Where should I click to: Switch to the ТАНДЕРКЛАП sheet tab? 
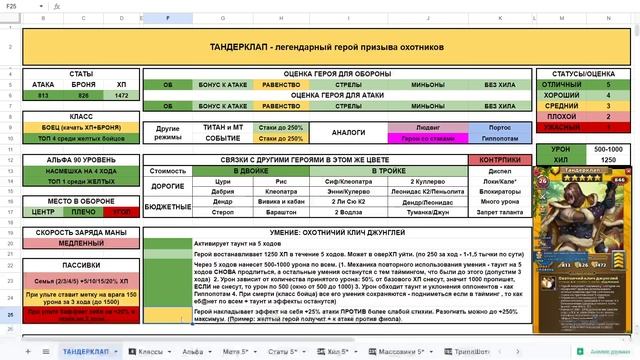(x=86, y=351)
